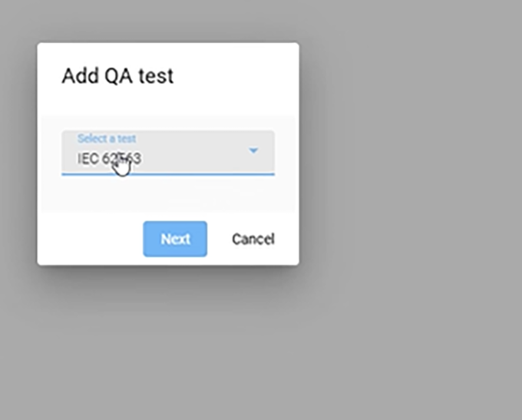Toggle the test dropdown with its arrow
This screenshot has height=420, width=522.
253,150
